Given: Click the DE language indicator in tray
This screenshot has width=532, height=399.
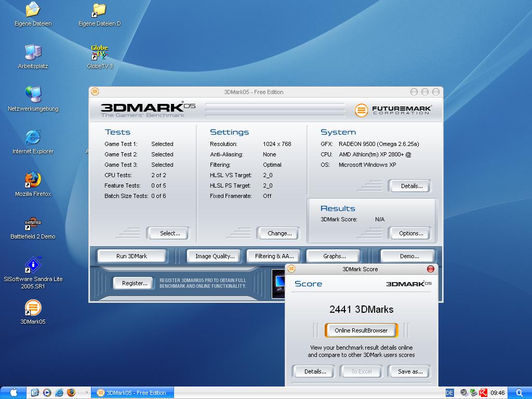Looking at the screenshot, I should pos(449,393).
